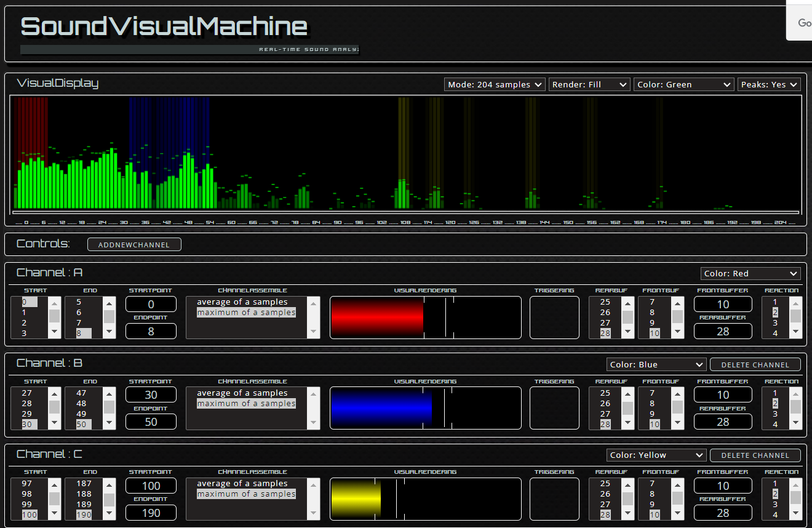Click down arrow of Channel A CHANNELASSEMBLE scrollbar

(x=314, y=332)
